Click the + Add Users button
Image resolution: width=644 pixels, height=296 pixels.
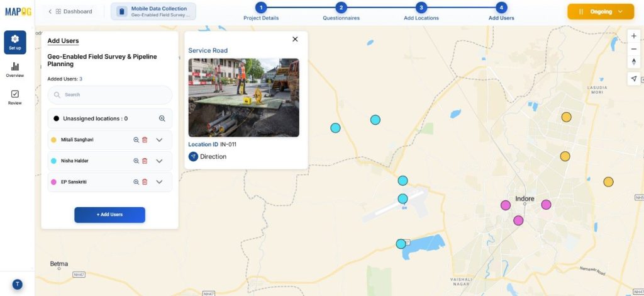tap(109, 215)
